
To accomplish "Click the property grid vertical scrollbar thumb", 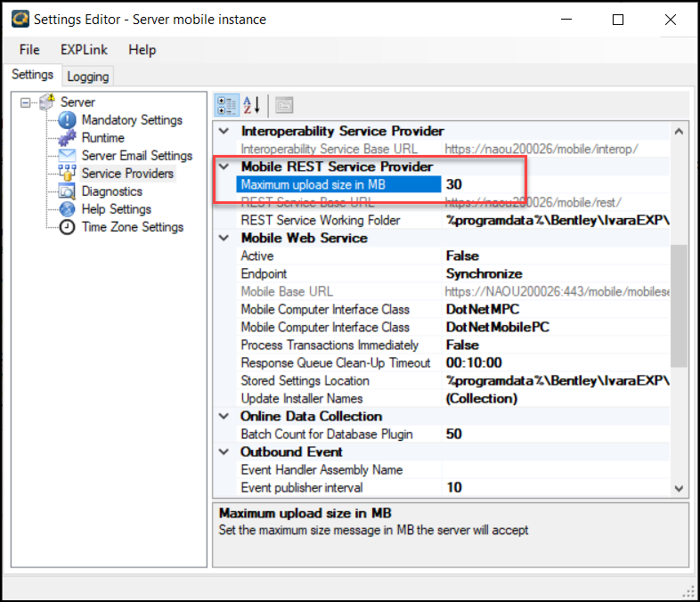I will click(x=679, y=305).
